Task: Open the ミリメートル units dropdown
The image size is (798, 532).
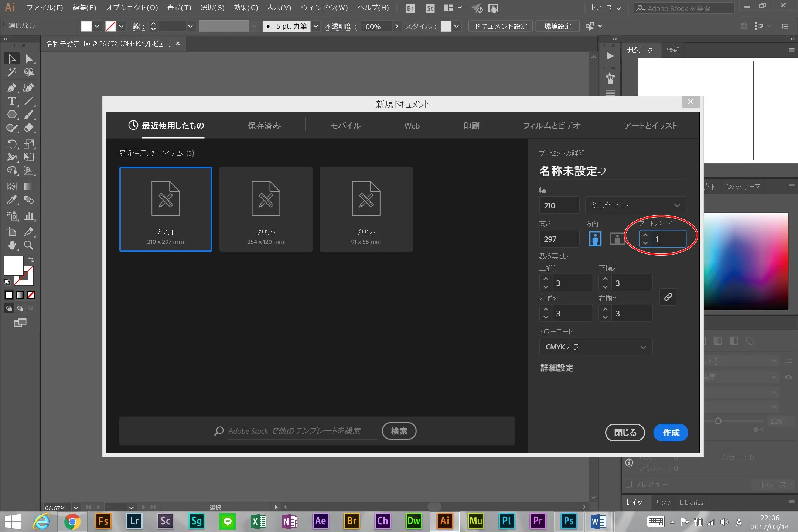Action: pyautogui.click(x=635, y=205)
